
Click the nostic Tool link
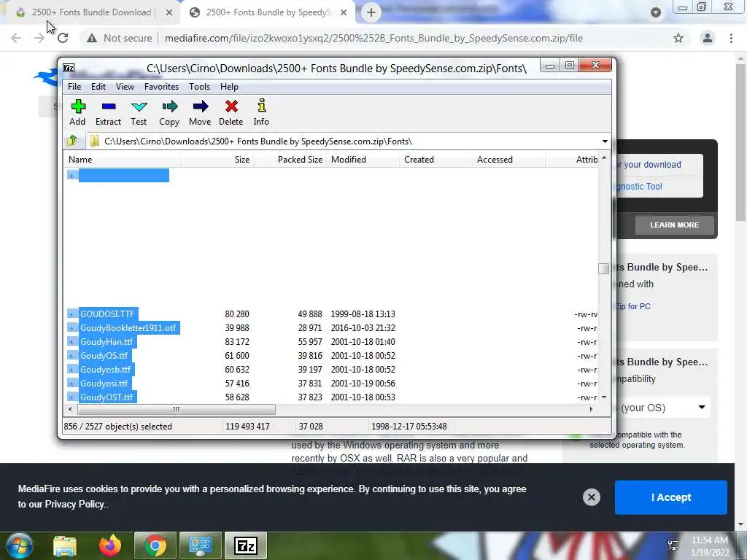coord(638,187)
